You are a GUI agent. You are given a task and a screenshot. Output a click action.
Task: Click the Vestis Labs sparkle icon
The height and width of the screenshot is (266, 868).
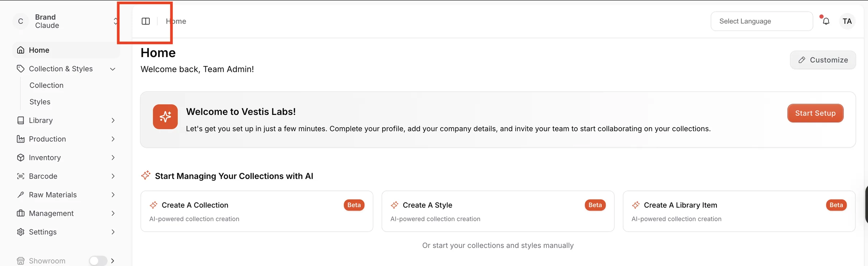click(165, 117)
